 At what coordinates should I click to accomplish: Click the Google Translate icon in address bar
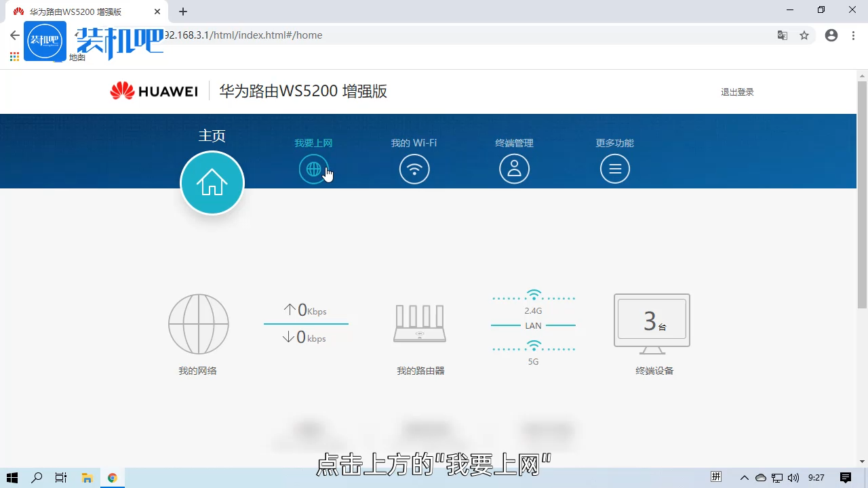[x=782, y=35]
